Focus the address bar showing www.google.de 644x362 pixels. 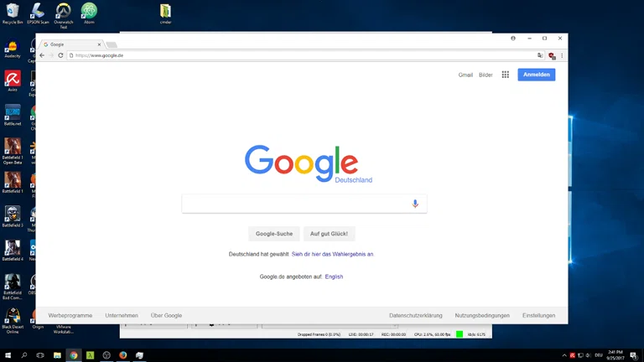pyautogui.click(x=304, y=55)
